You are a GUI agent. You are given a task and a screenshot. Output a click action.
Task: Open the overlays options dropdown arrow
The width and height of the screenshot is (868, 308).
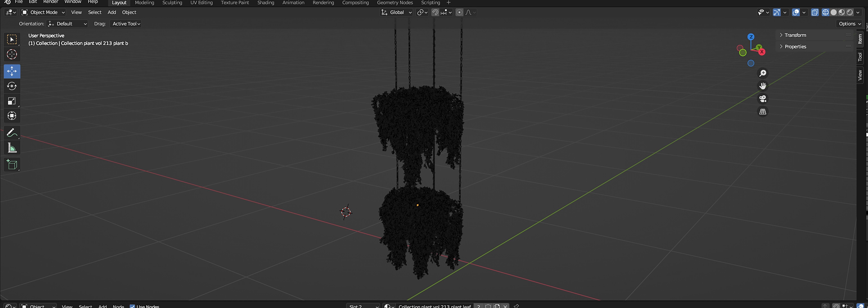click(804, 13)
